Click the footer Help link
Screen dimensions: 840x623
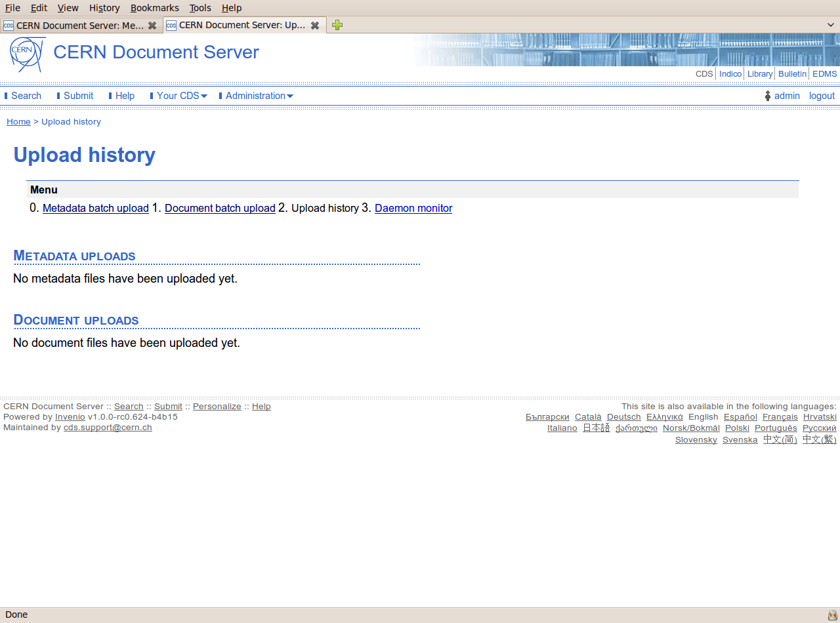(261, 407)
